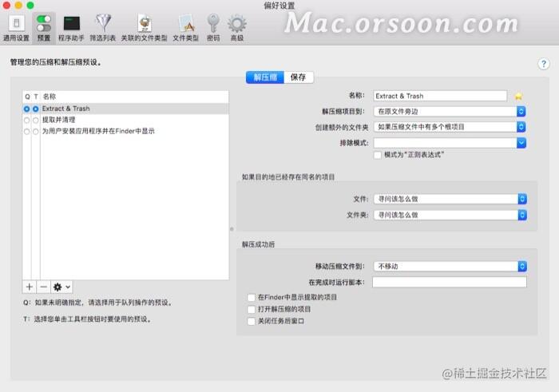The width and height of the screenshot is (559, 392).
Task: Open the gear actions menu below the preset list
Action: click(x=61, y=287)
